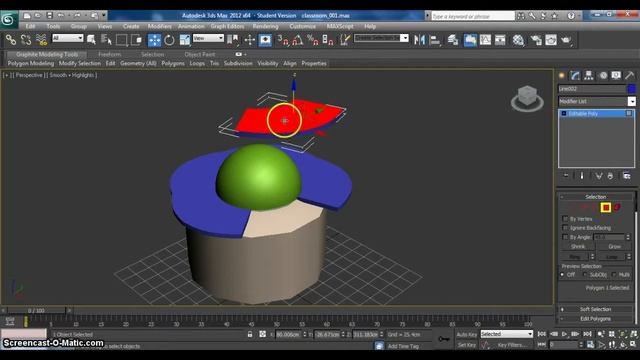Open the selection filter All dropdown

(x=68, y=38)
